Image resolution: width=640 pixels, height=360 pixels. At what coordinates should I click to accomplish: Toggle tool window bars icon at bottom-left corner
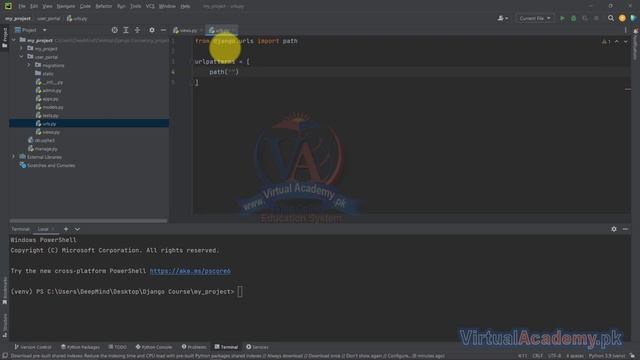click(x=4, y=356)
